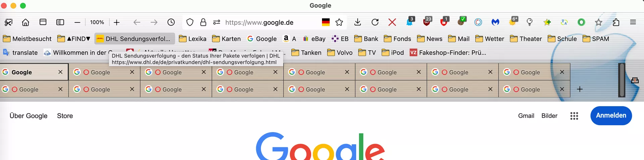Viewport: 644px width, 160px height.
Task: Open the history clock icon
Action: click(x=171, y=22)
